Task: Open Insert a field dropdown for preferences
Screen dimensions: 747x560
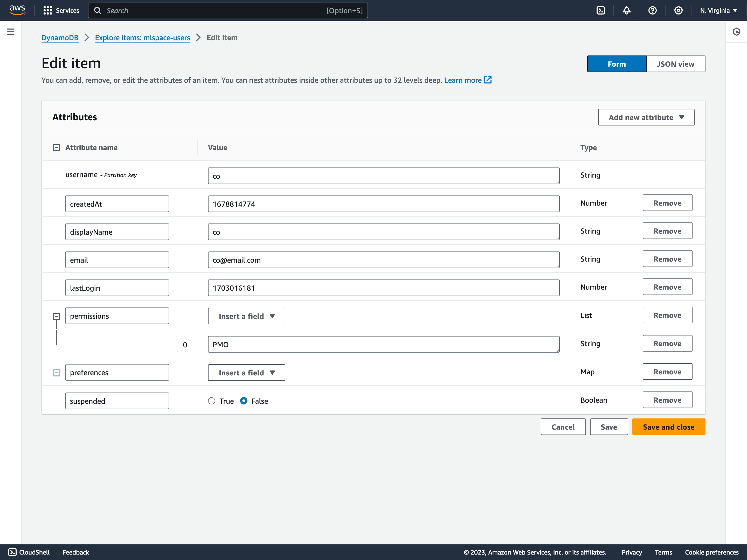Action: coord(245,372)
